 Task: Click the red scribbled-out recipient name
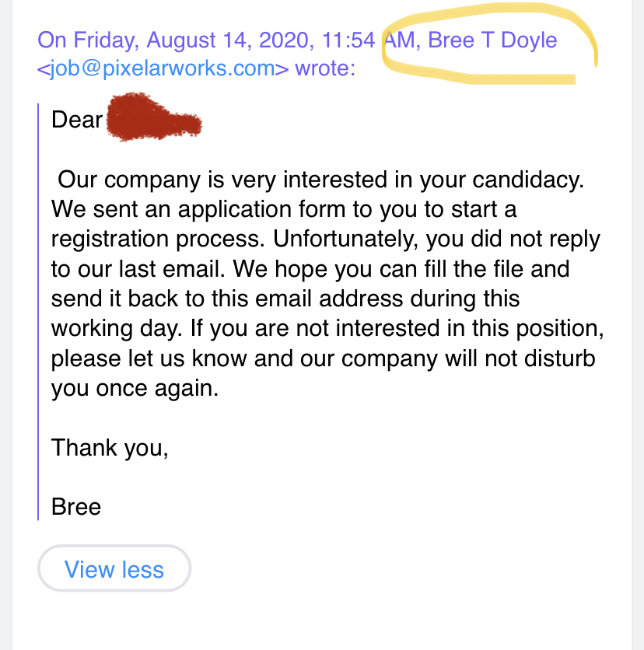coord(153,117)
